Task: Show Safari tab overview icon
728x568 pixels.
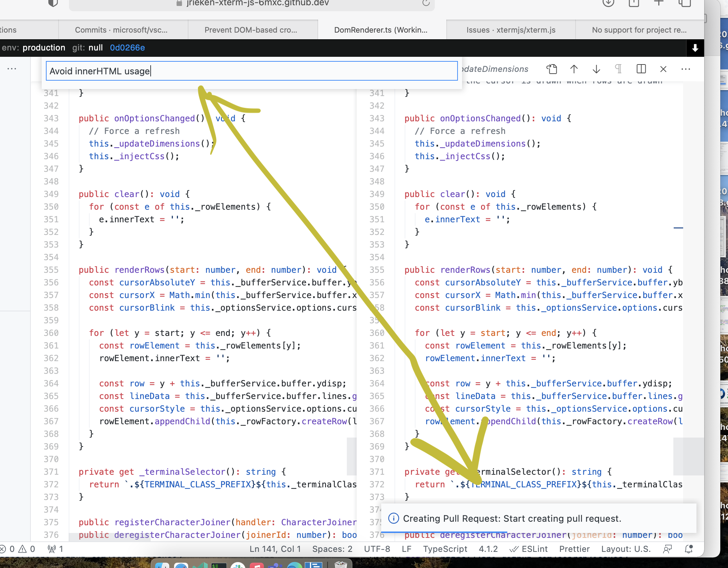Action: [685, 3]
